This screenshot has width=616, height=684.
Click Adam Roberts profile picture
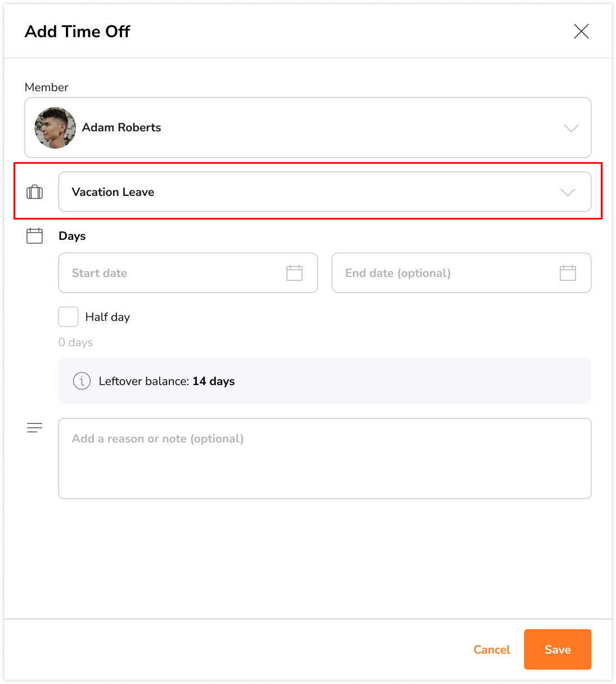pyautogui.click(x=55, y=128)
